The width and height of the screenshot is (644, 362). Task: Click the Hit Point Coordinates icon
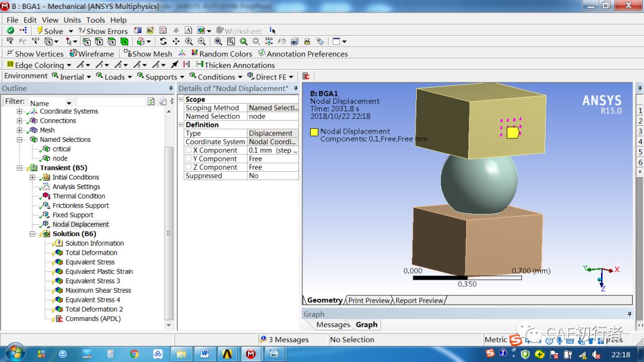coord(36,42)
